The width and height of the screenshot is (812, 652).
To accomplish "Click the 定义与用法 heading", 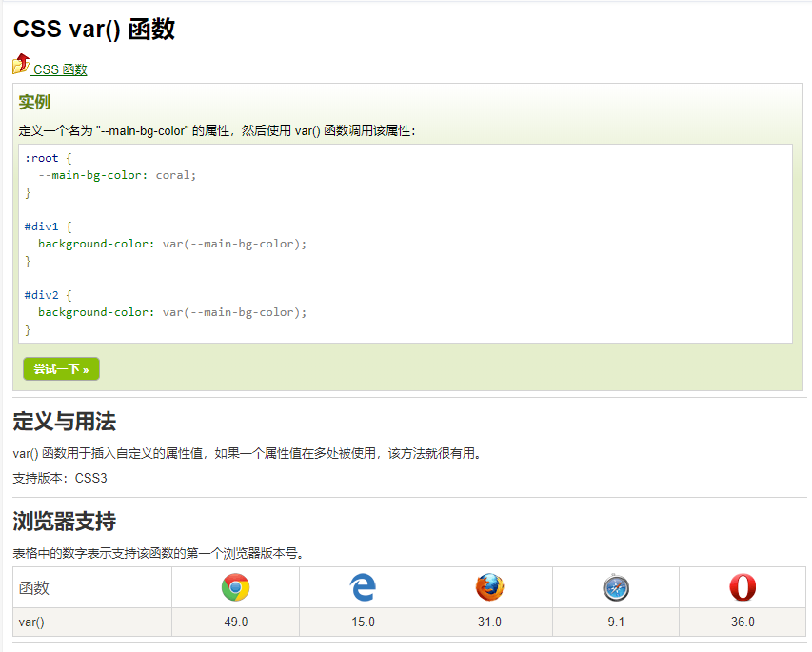I will pyautogui.click(x=64, y=421).
